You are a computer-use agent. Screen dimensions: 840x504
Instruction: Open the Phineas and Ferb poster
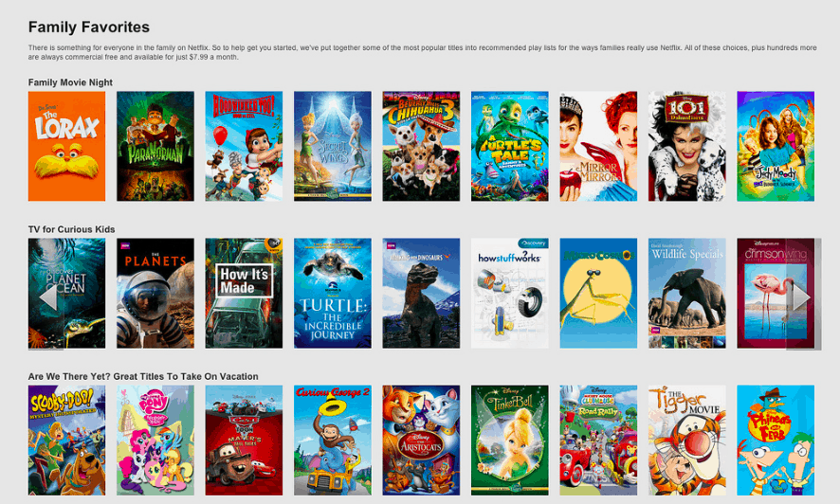click(776, 441)
